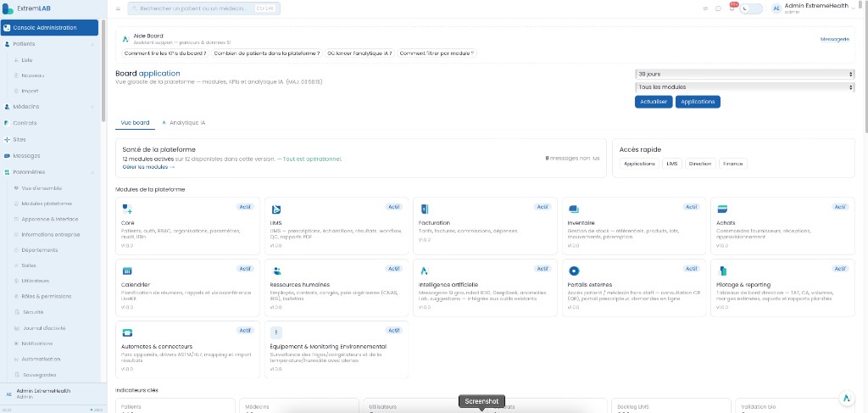Screen dimensions: 868x413
Task: Click the Achats module icon
Action: (722, 209)
